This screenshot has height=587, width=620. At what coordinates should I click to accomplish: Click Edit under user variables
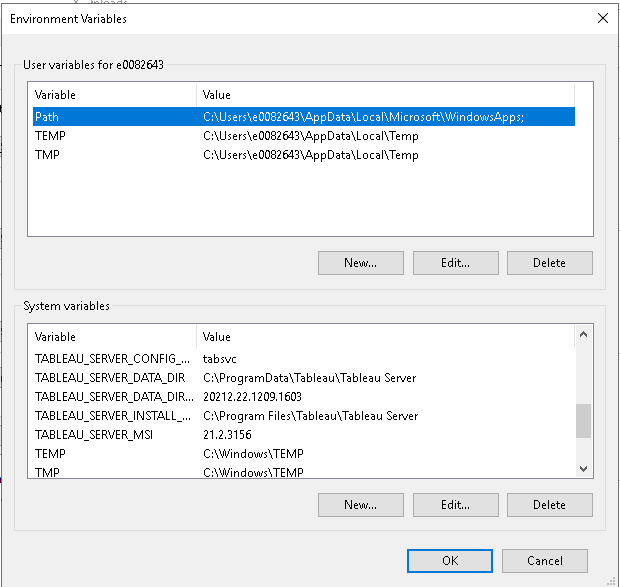click(456, 263)
